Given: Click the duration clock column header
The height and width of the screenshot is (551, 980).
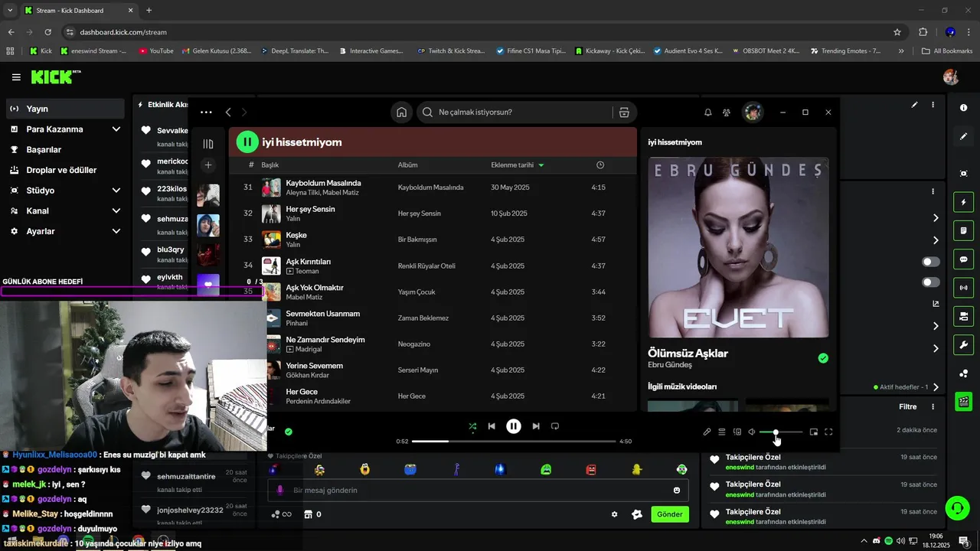Looking at the screenshot, I should click(x=600, y=165).
